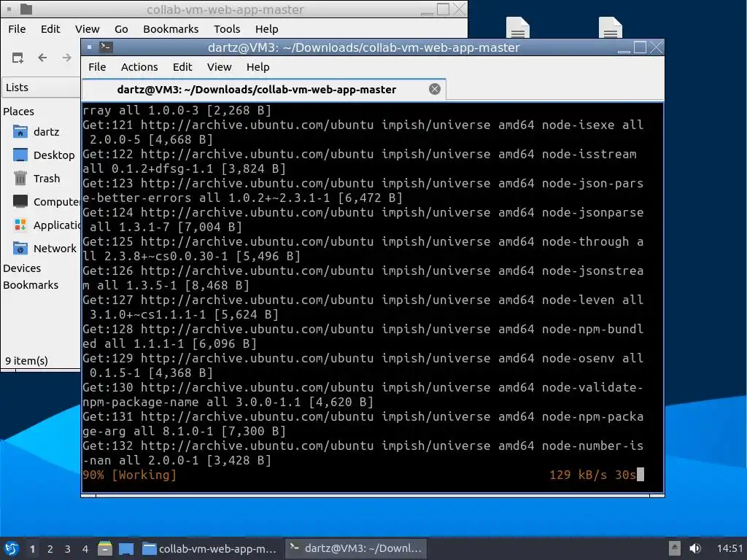Click the Trash bin icon

tap(20, 178)
